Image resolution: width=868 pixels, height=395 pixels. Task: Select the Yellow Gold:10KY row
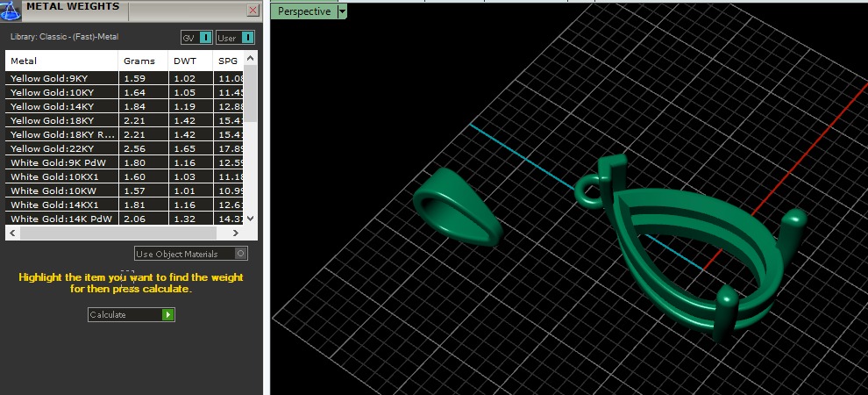(124, 92)
